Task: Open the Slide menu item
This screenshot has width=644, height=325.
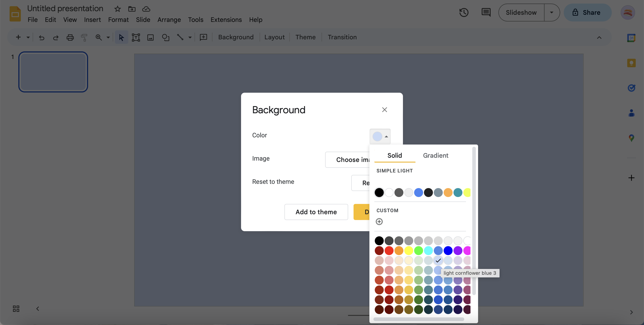Action: pos(143,20)
